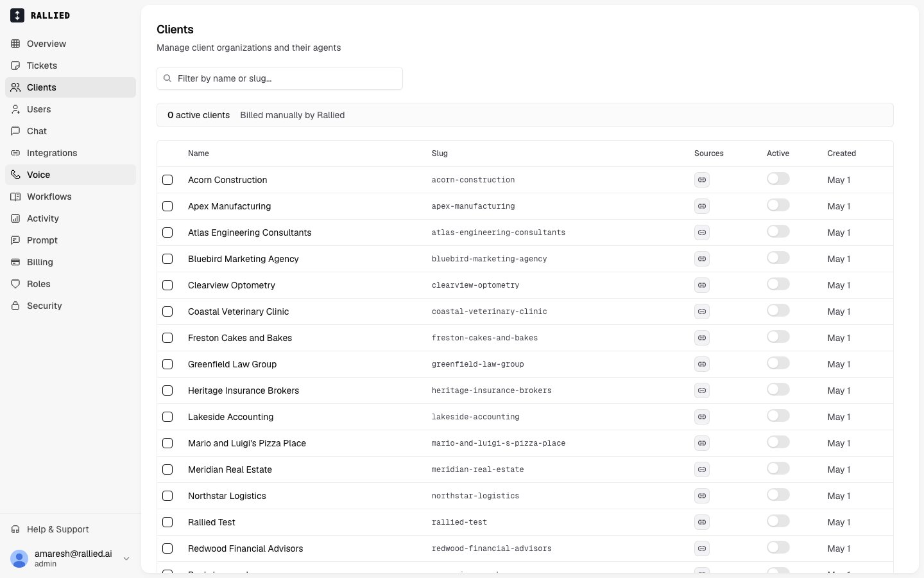
Task: Click the freston-cakes-and-bakes slug
Action: click(x=484, y=338)
